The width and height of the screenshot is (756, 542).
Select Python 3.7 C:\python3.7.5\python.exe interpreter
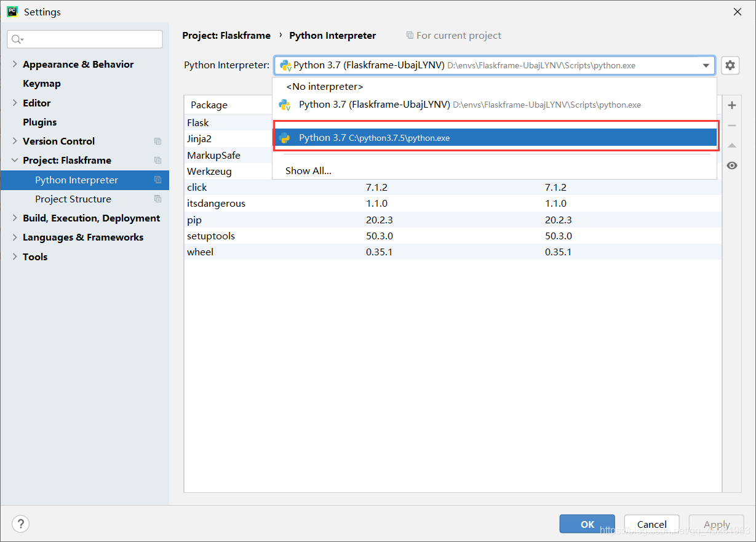[x=495, y=138]
